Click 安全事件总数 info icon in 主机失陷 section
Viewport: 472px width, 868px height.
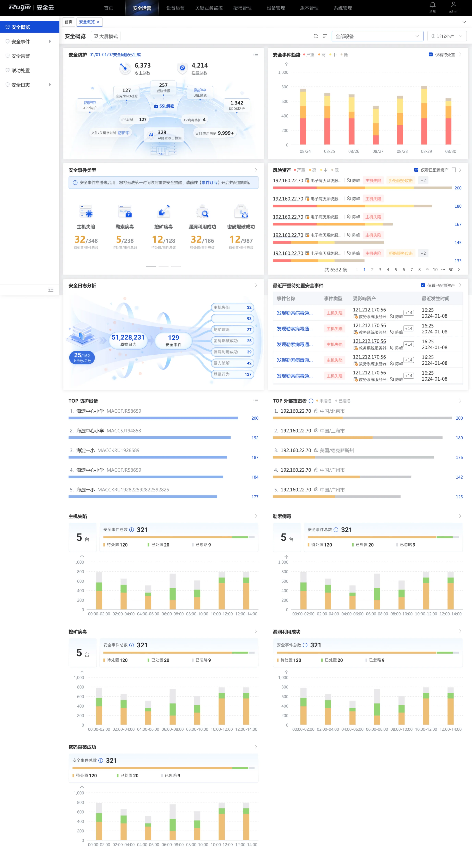click(x=132, y=530)
